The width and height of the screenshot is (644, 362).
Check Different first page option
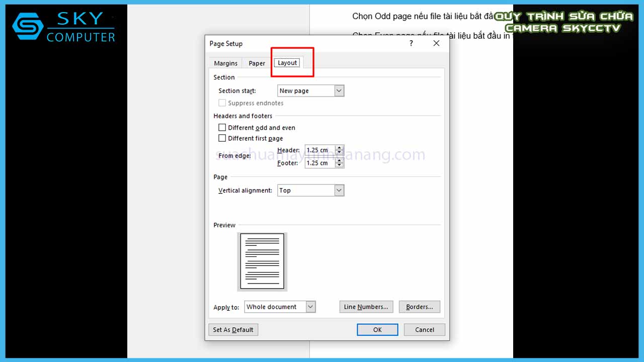click(222, 138)
